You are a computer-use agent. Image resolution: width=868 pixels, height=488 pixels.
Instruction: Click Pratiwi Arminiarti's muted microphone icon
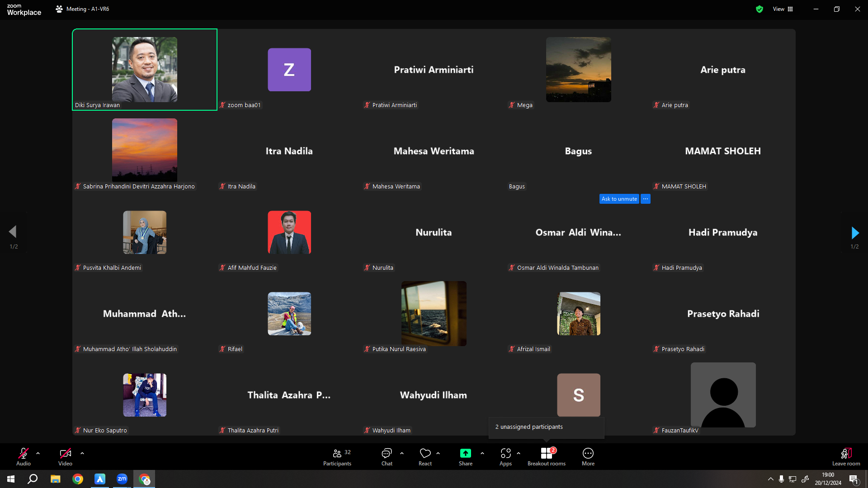367,105
